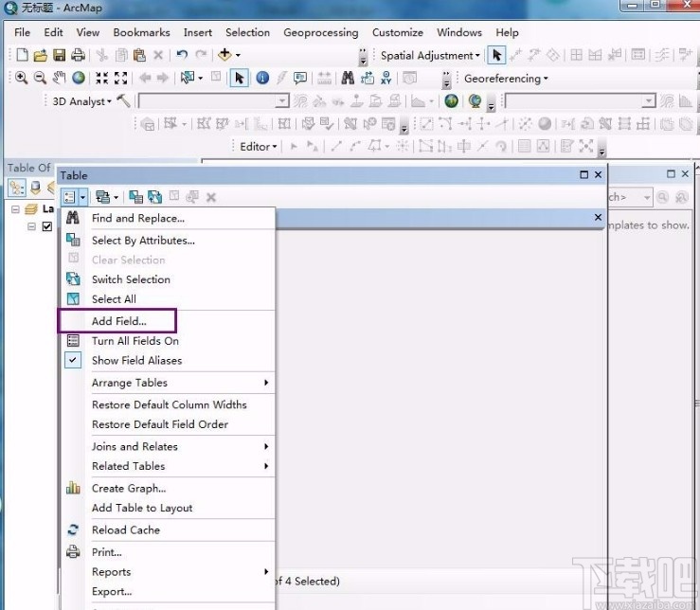Select the Select Elements arrow tool
Viewport: 700px width, 610px height.
point(240,79)
